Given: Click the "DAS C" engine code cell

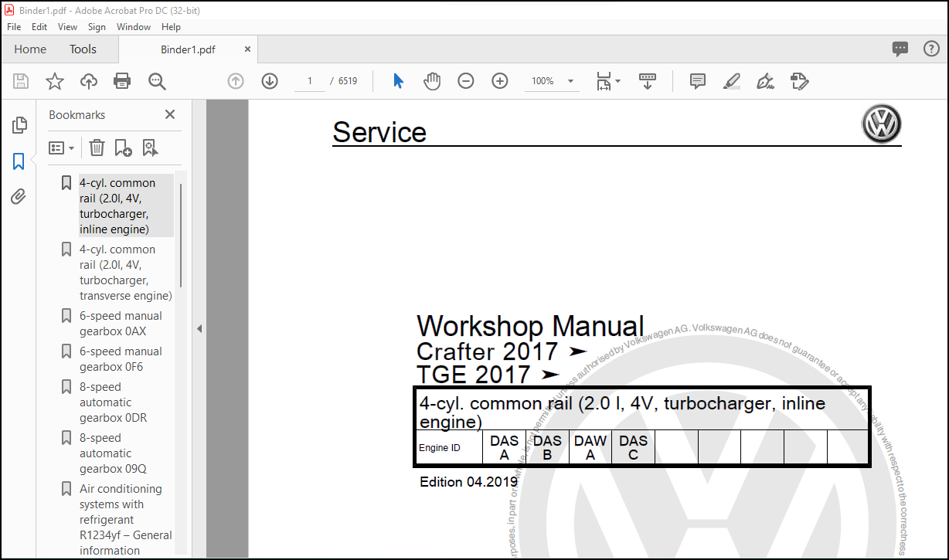Looking at the screenshot, I should 633,447.
